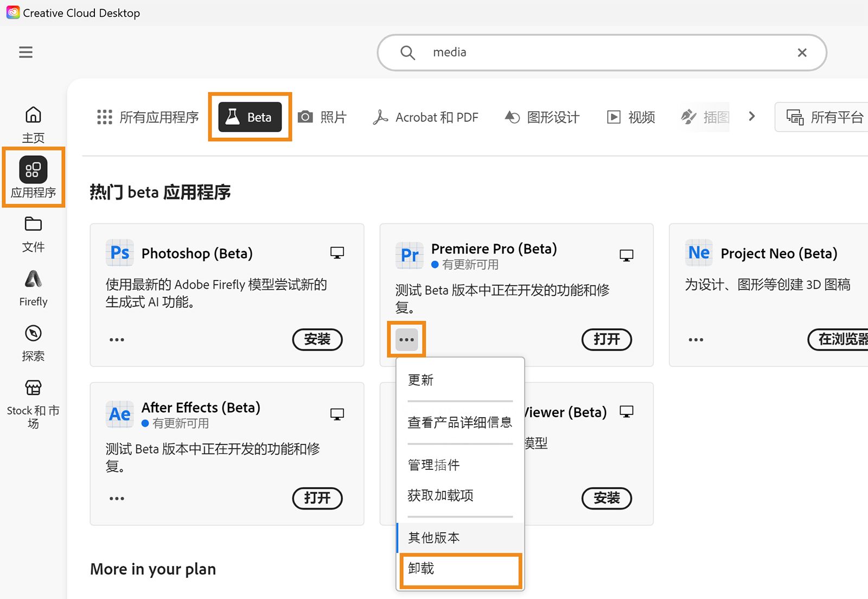Image resolution: width=868 pixels, height=599 pixels.
Task: Click the More in your plan heading
Action: pos(153,569)
